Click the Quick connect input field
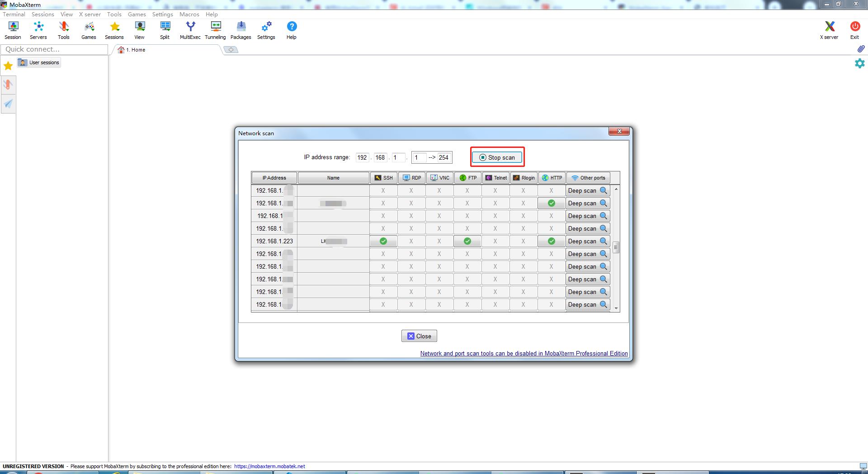This screenshot has height=474, width=868. (x=54, y=49)
